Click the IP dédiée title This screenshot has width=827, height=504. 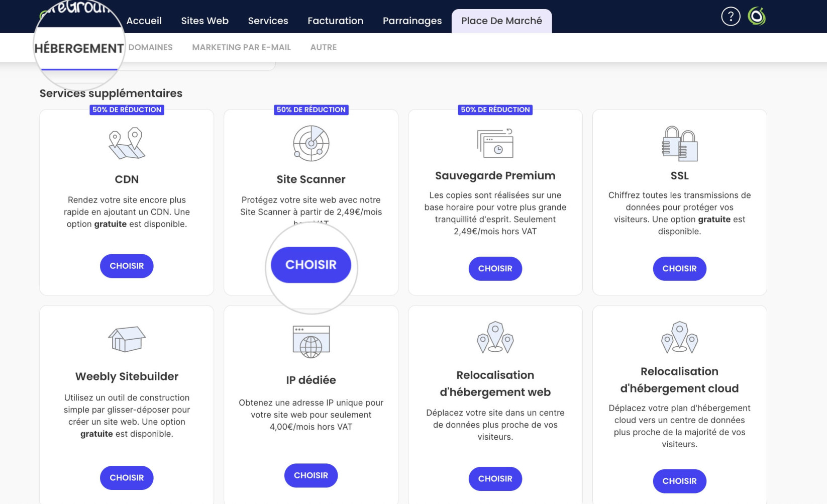311,380
